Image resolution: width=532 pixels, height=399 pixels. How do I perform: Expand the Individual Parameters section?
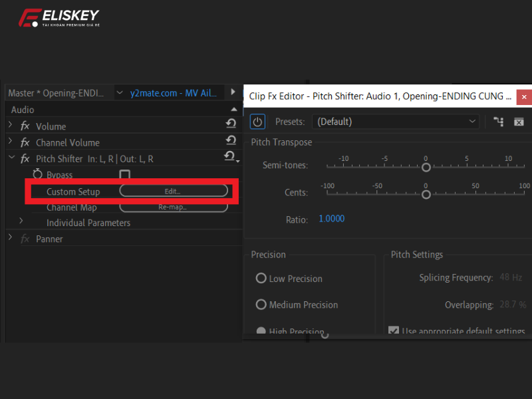click(21, 223)
